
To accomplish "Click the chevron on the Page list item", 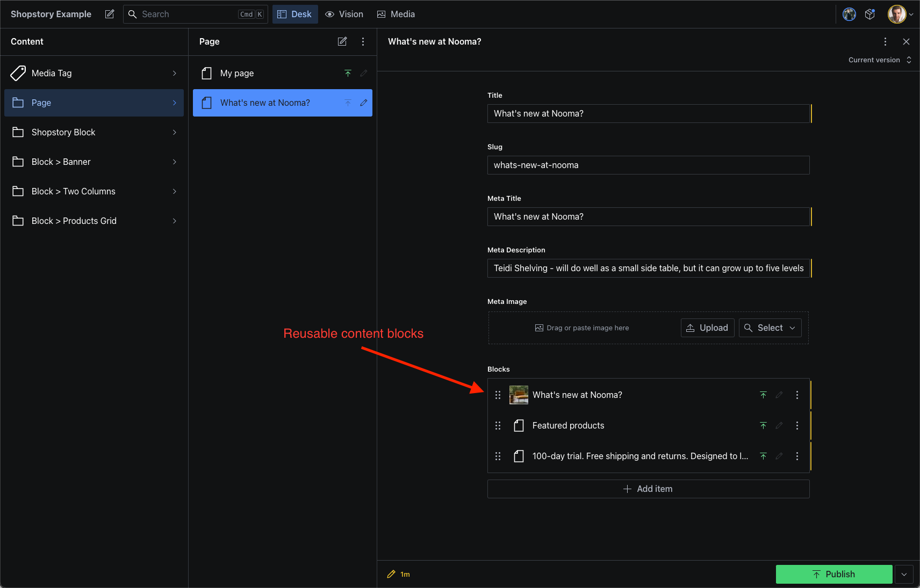I will [175, 103].
